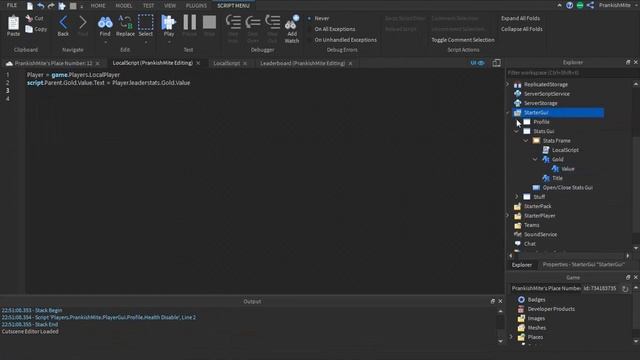
Task: Expand the ReplicatedStorage node
Action: tap(508, 84)
